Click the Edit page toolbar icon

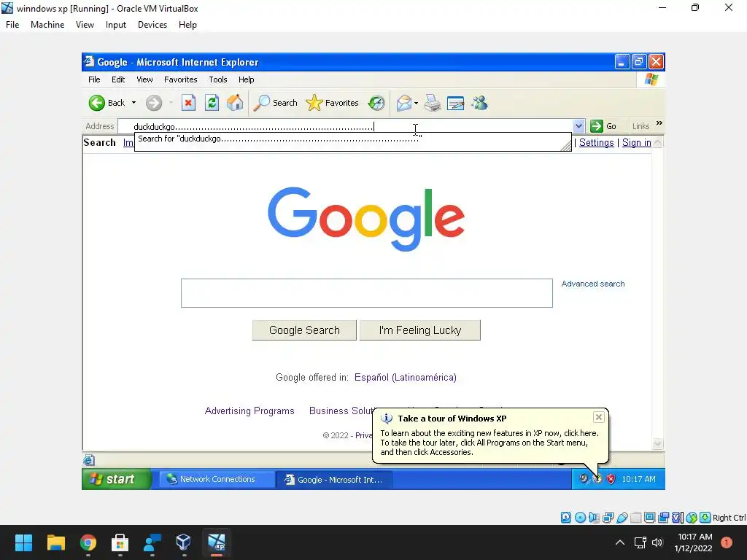click(x=455, y=103)
